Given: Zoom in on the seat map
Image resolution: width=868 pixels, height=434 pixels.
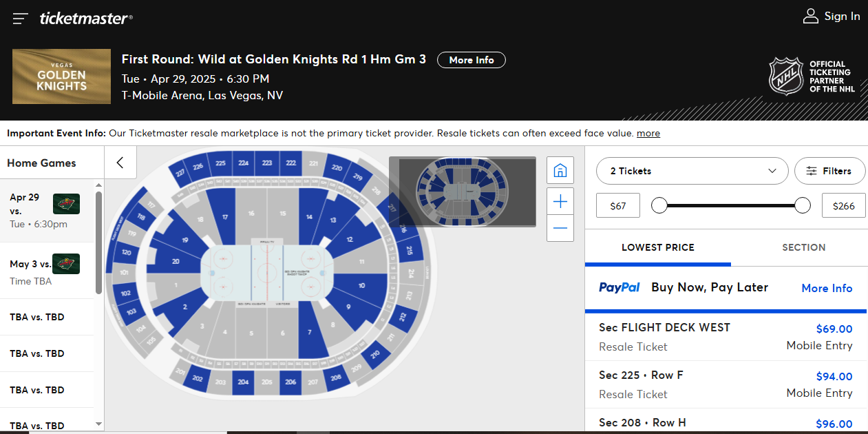Looking at the screenshot, I should pos(560,201).
